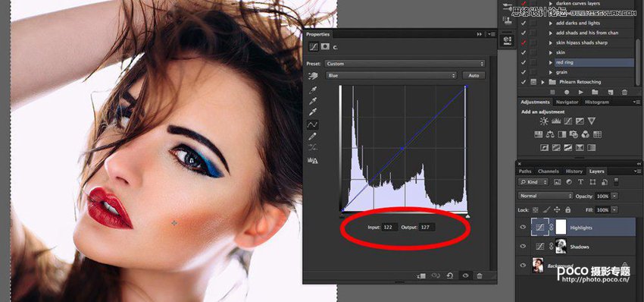This screenshot has width=644, height=302.
Task: Click the view previous state icon
Action: point(436,275)
